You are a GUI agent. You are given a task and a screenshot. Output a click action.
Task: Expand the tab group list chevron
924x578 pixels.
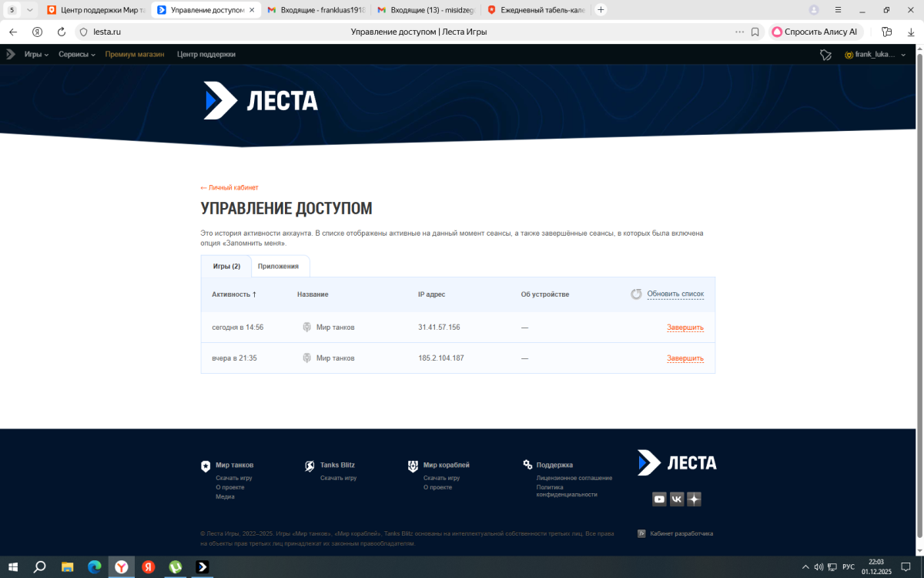(30, 10)
